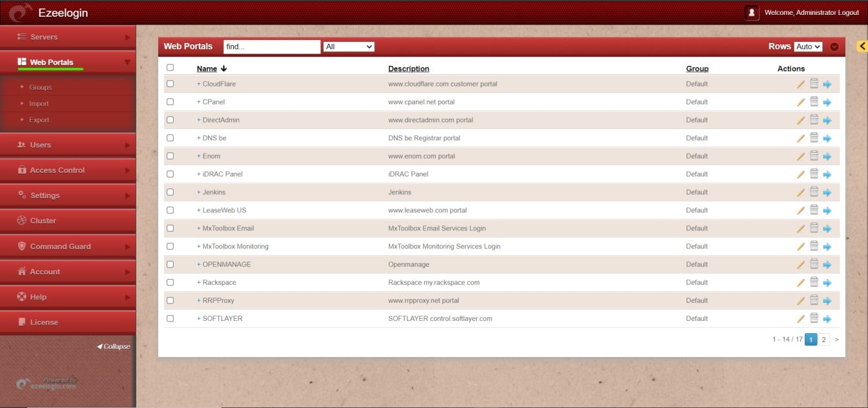Check the MxToolbox Email row checkbox
The width and height of the screenshot is (868, 408).
click(170, 228)
